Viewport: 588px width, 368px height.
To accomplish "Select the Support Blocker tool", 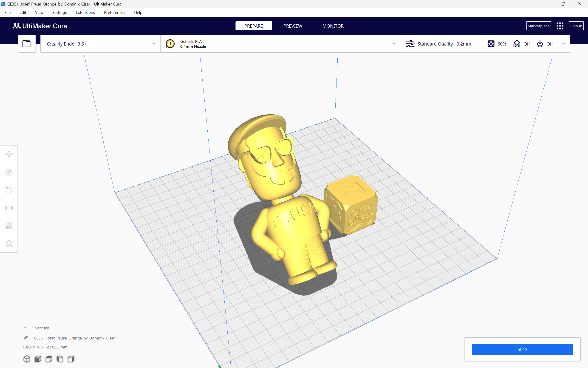I will (9, 244).
